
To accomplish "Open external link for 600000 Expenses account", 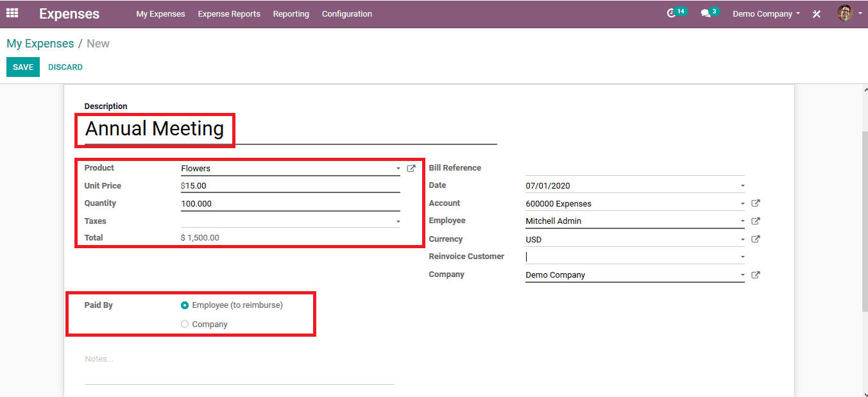I will [x=756, y=203].
